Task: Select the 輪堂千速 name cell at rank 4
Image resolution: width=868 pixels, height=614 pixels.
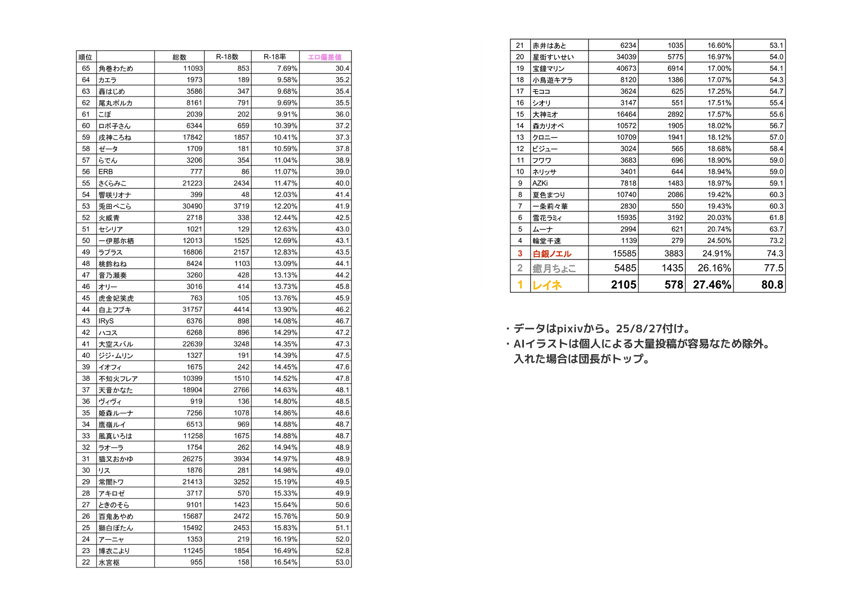Action: pos(546,241)
